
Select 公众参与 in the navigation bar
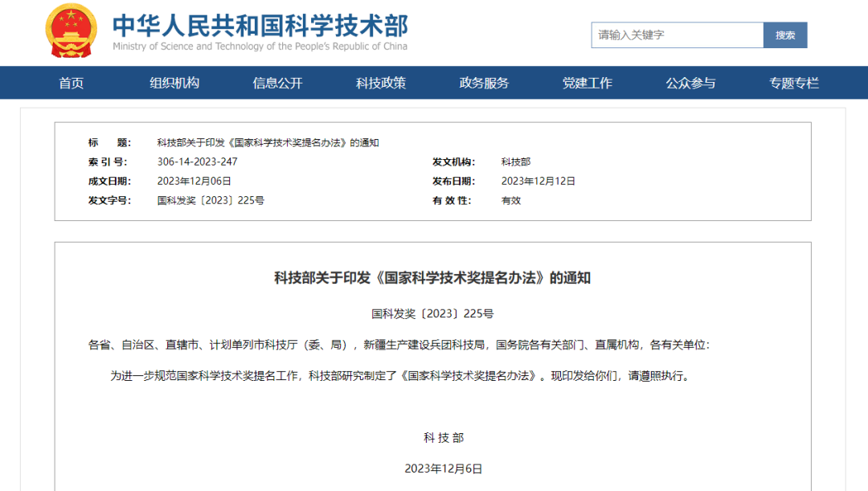point(690,83)
